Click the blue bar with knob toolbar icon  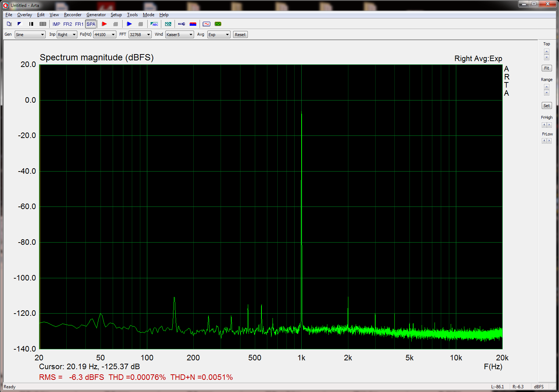pyautogui.click(x=182, y=24)
